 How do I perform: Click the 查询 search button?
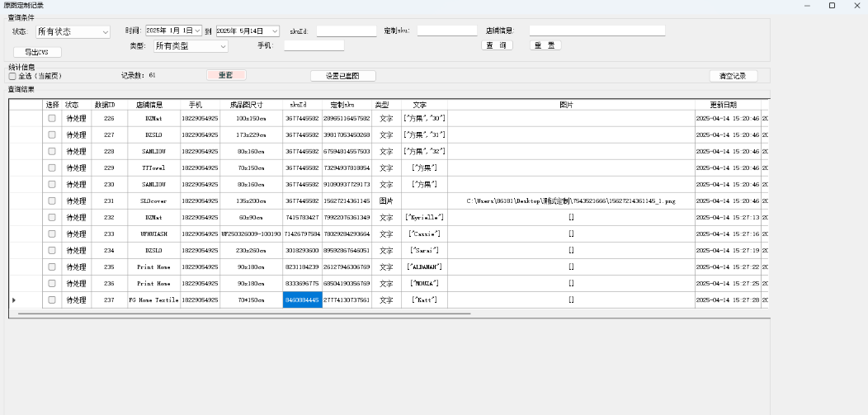[x=498, y=45]
